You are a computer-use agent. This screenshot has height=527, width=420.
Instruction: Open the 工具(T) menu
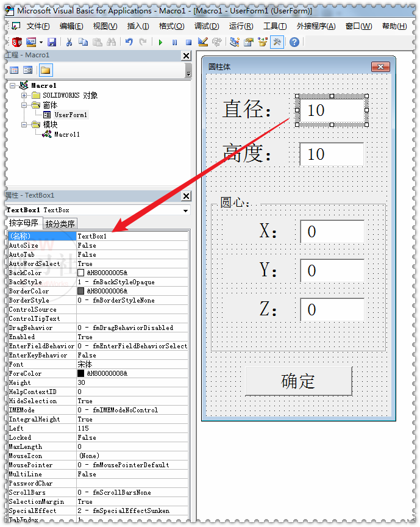coord(275,26)
